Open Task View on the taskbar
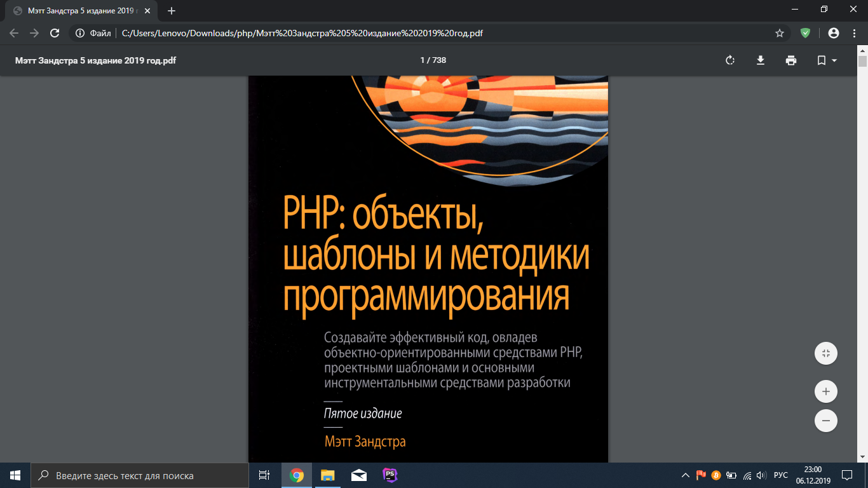The image size is (868, 488). pyautogui.click(x=264, y=475)
